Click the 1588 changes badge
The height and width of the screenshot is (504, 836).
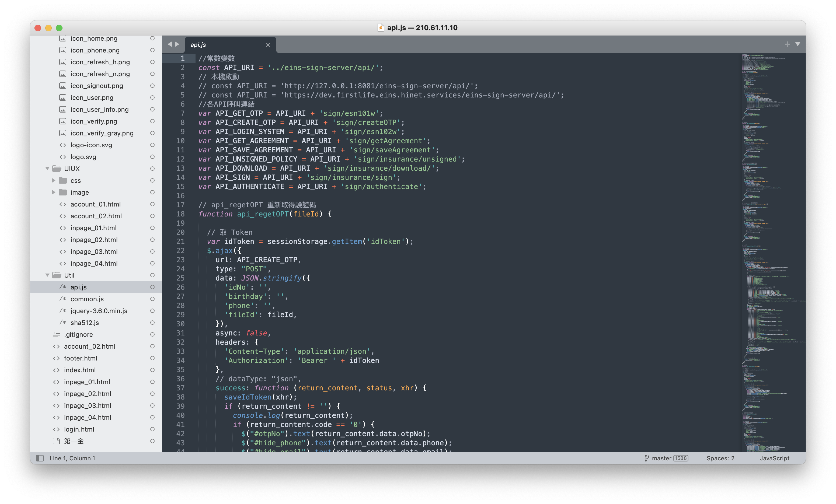click(x=681, y=458)
